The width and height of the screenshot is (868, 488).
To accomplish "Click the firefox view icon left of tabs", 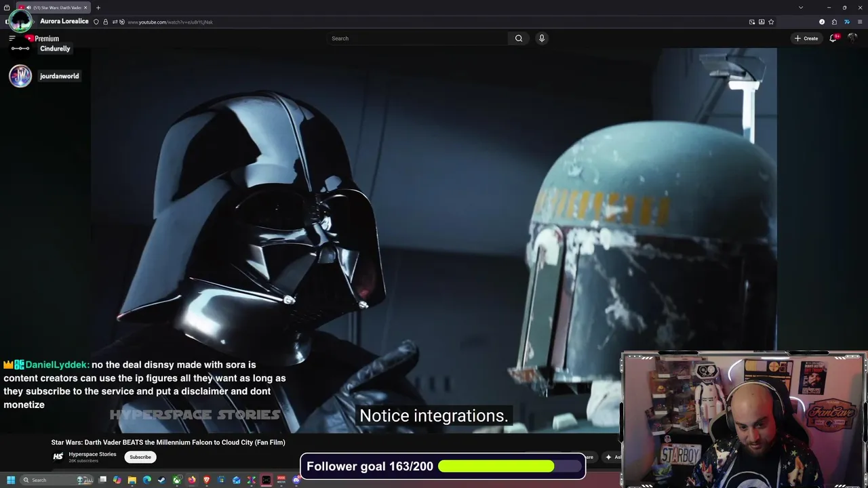I will [7, 7].
